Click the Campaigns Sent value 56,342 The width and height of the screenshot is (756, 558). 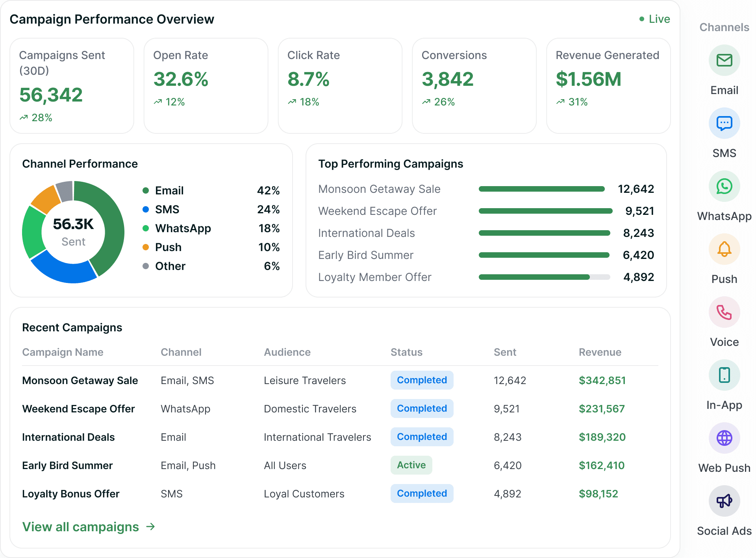[51, 95]
